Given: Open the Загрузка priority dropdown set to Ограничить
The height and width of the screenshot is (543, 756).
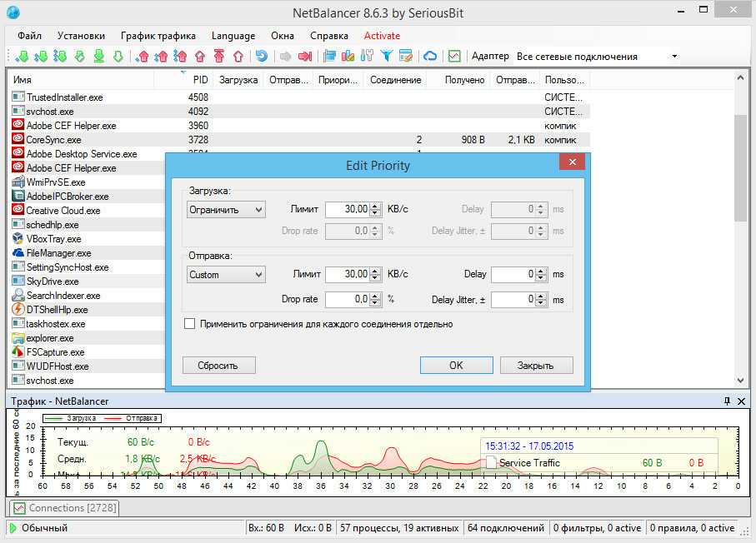Looking at the screenshot, I should (x=226, y=210).
